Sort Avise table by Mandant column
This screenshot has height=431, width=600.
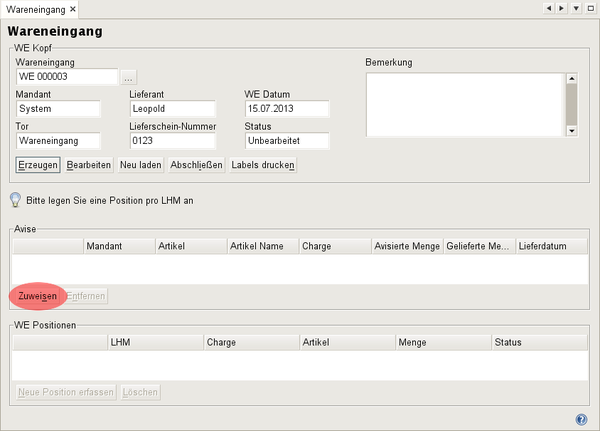tap(119, 246)
